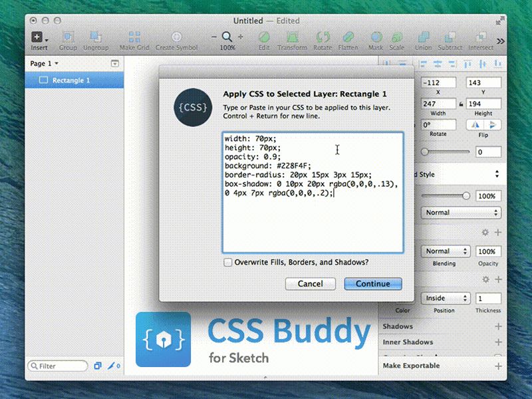This screenshot has width=532, height=399.
Task: Open the fills settings gear
Action: pos(485,232)
